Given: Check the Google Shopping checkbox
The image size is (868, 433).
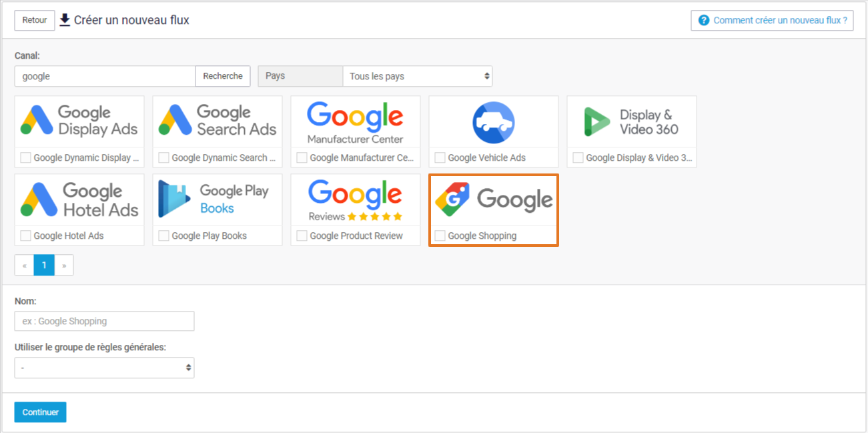Looking at the screenshot, I should [x=440, y=236].
